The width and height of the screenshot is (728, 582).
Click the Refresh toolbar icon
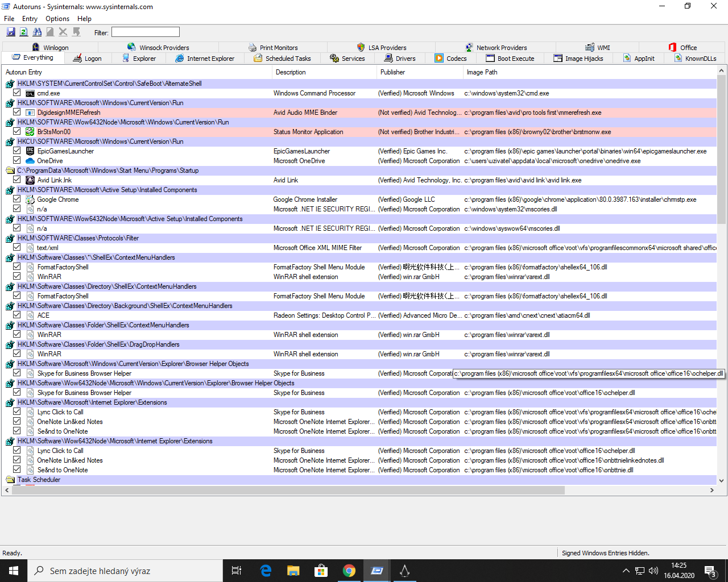point(24,32)
